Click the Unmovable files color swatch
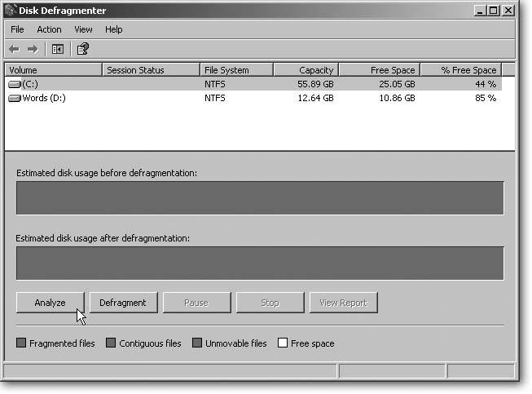The height and width of the screenshot is (394, 532). coord(197,343)
